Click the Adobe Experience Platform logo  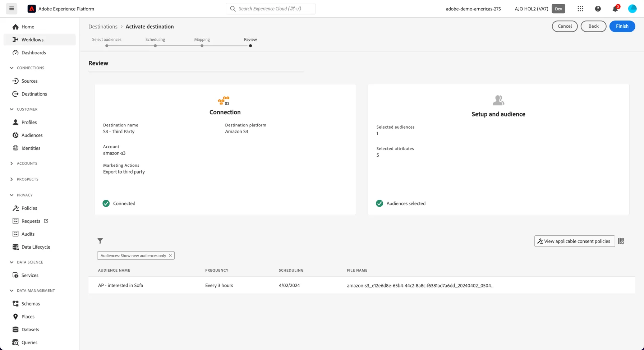(x=32, y=9)
